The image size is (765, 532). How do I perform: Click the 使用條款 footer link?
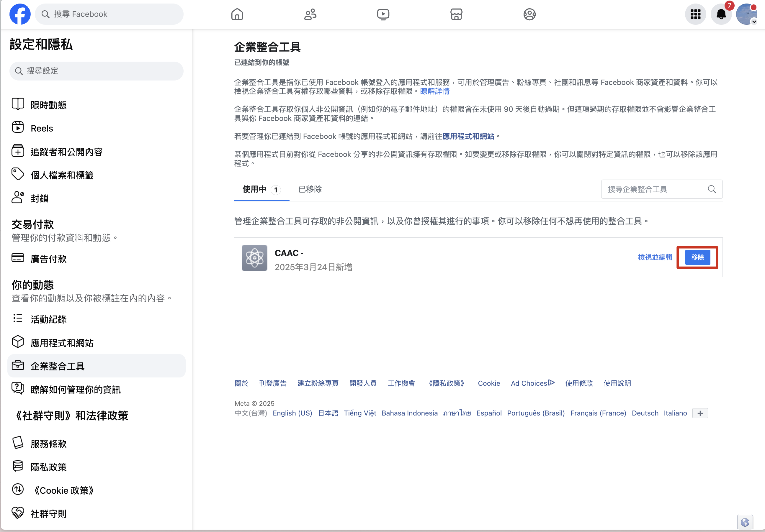point(579,383)
